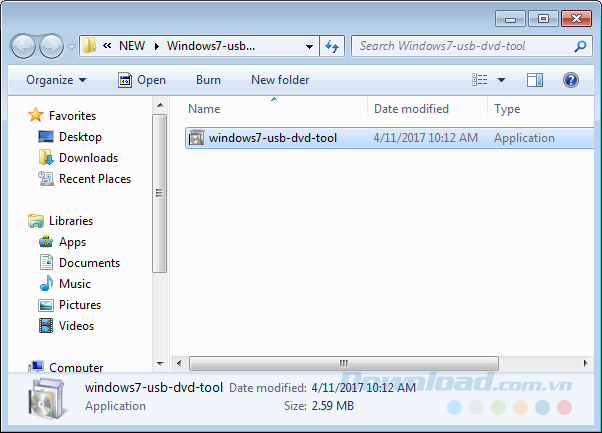Click the navigation pane vertical scrollbar thumb
This screenshot has height=433, width=602.
coord(160,193)
